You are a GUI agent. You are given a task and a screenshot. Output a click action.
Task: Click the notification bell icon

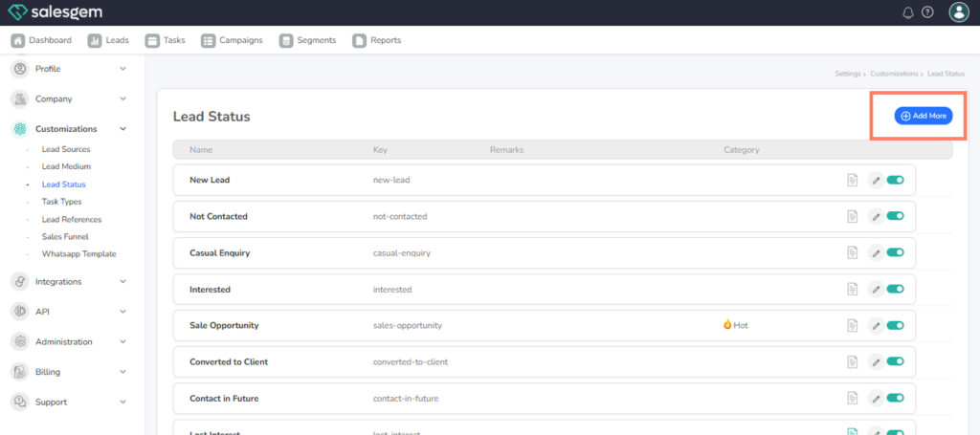click(x=908, y=12)
